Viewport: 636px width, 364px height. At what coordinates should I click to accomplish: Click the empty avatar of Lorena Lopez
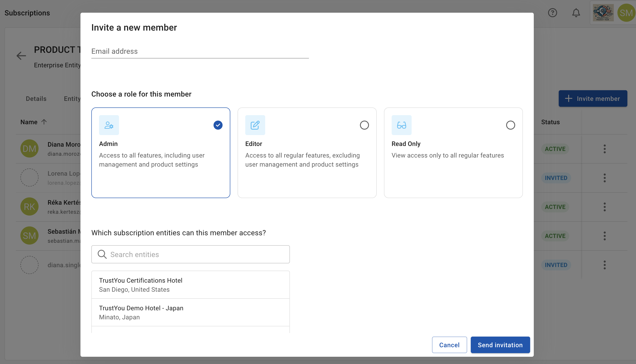(x=29, y=177)
